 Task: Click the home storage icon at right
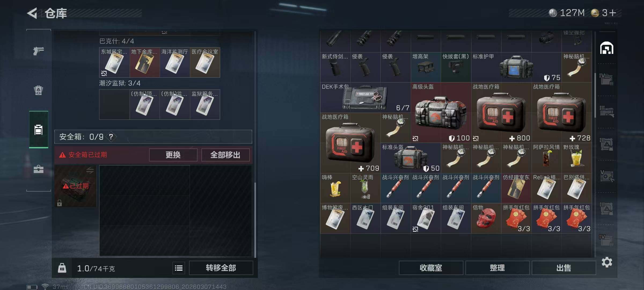[607, 48]
